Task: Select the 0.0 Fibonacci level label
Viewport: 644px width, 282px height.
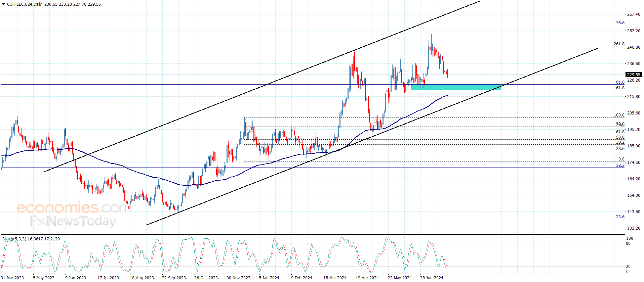Action: click(621, 159)
